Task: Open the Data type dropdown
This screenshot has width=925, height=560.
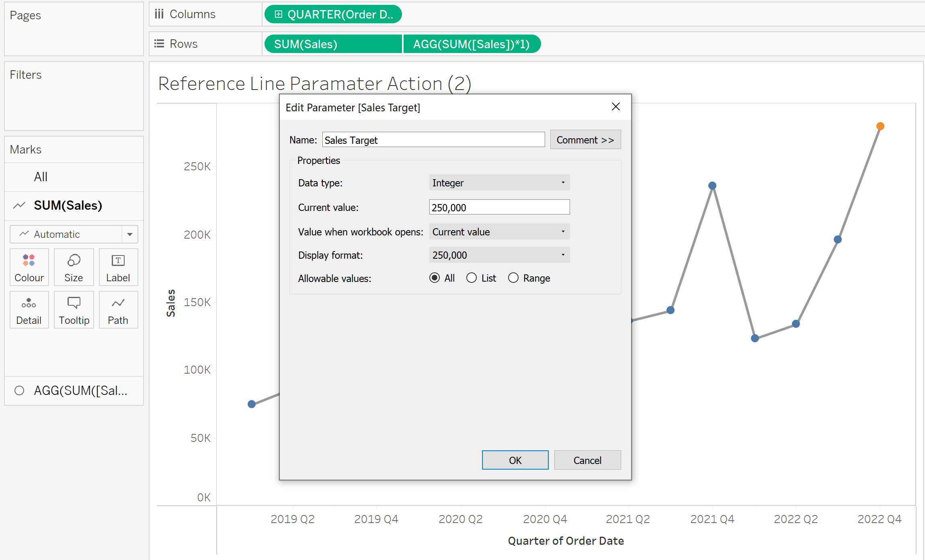Action: coord(499,183)
